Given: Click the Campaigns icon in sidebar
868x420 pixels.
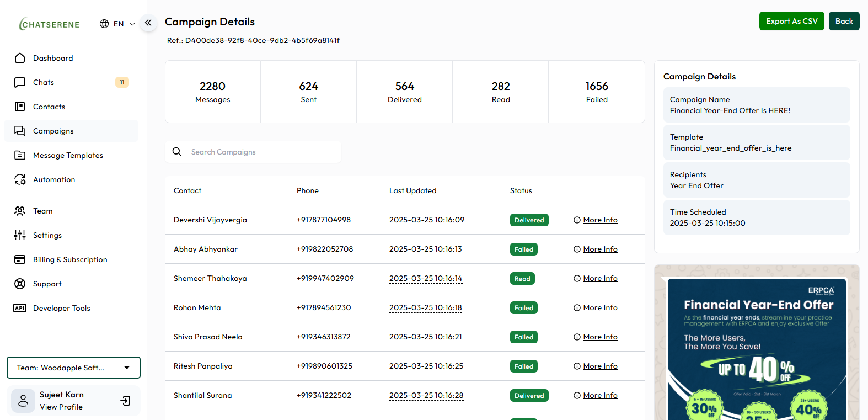Looking at the screenshot, I should [x=20, y=131].
